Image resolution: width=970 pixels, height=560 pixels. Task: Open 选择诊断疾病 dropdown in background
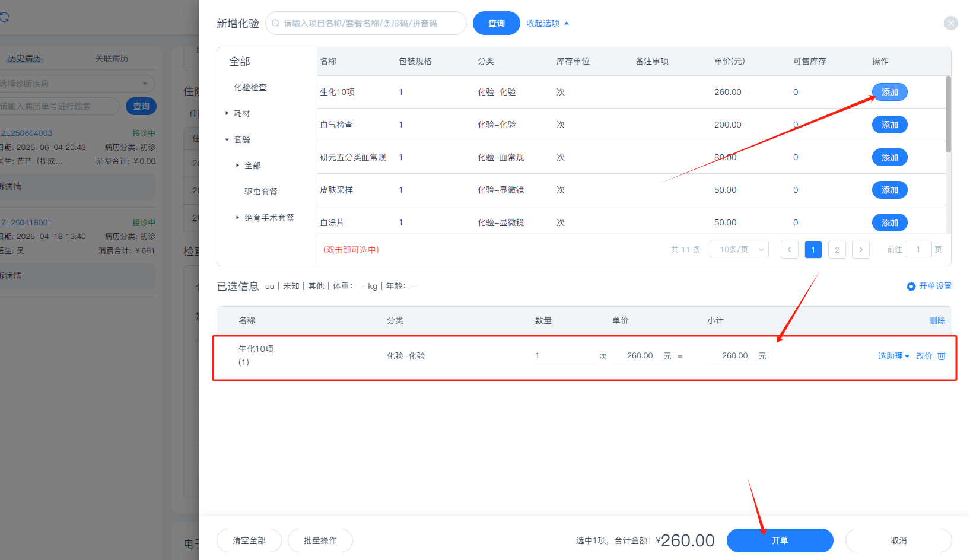click(77, 84)
